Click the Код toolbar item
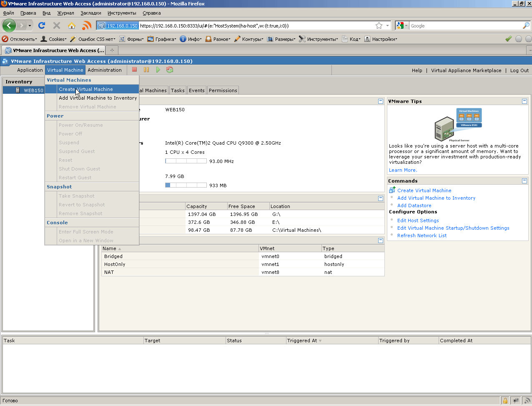Image resolution: width=532 pixels, height=406 pixels. (351, 39)
